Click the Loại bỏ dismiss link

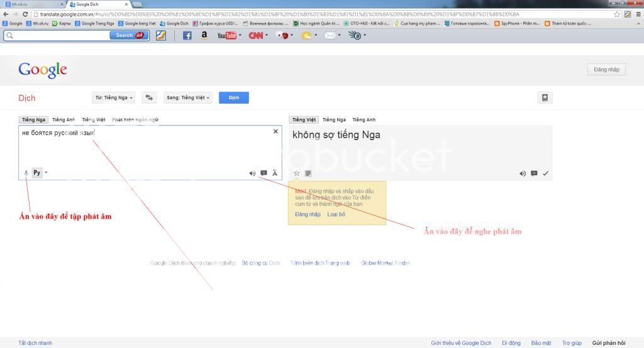click(336, 214)
